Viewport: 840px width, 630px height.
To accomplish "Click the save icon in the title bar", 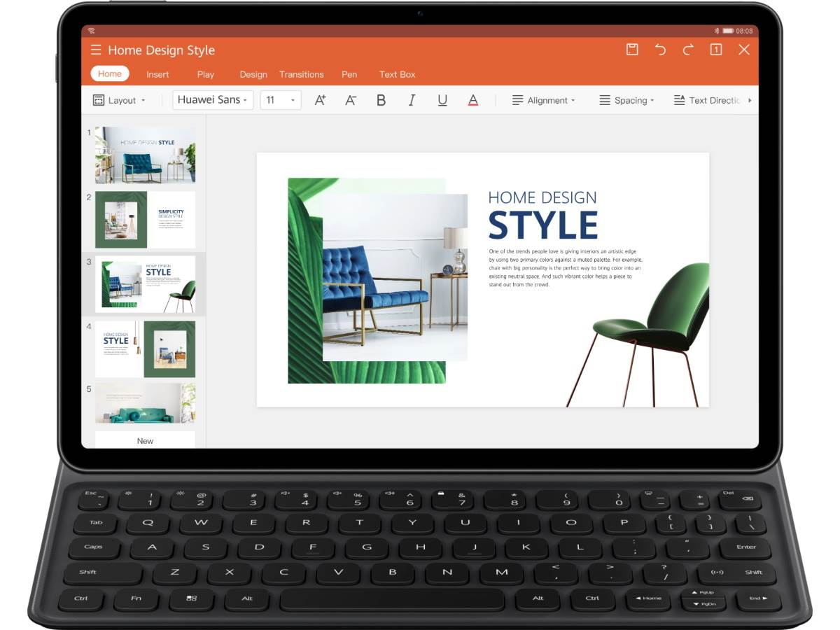I will [632, 50].
